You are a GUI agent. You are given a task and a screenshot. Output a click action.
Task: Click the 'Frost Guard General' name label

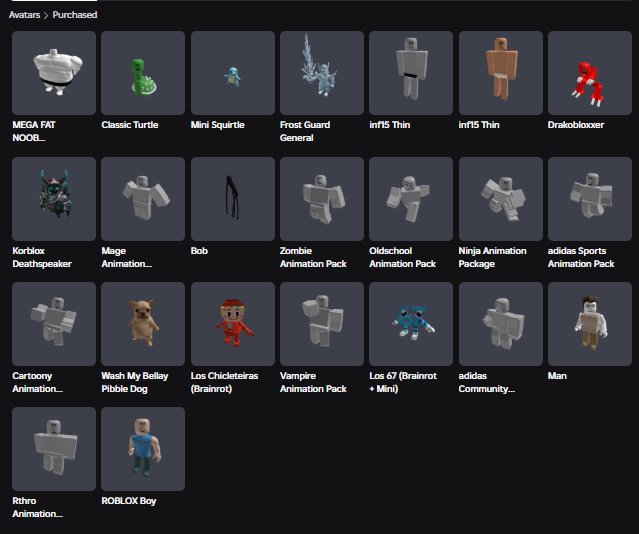tap(305, 131)
